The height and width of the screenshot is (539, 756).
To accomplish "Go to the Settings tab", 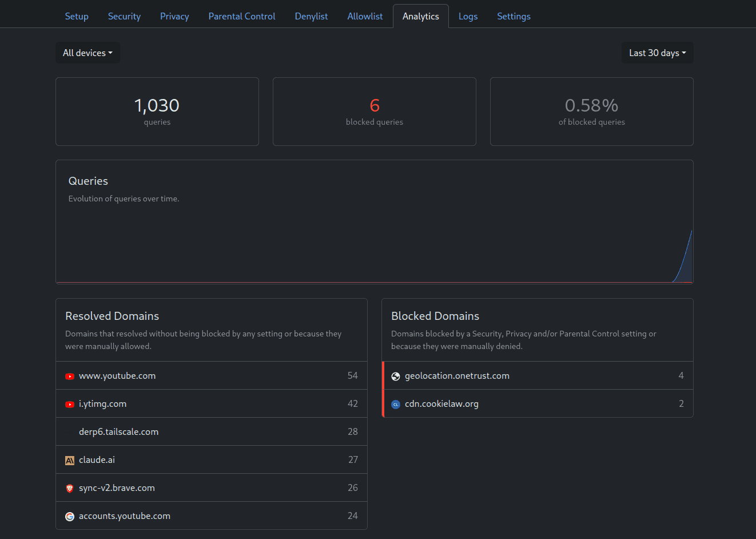I will click(x=514, y=16).
